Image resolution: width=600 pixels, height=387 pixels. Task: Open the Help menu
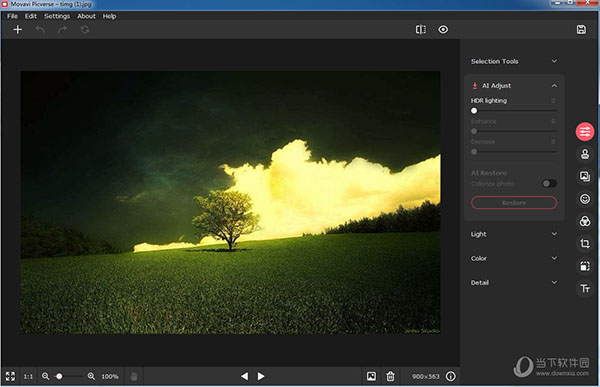coord(109,16)
